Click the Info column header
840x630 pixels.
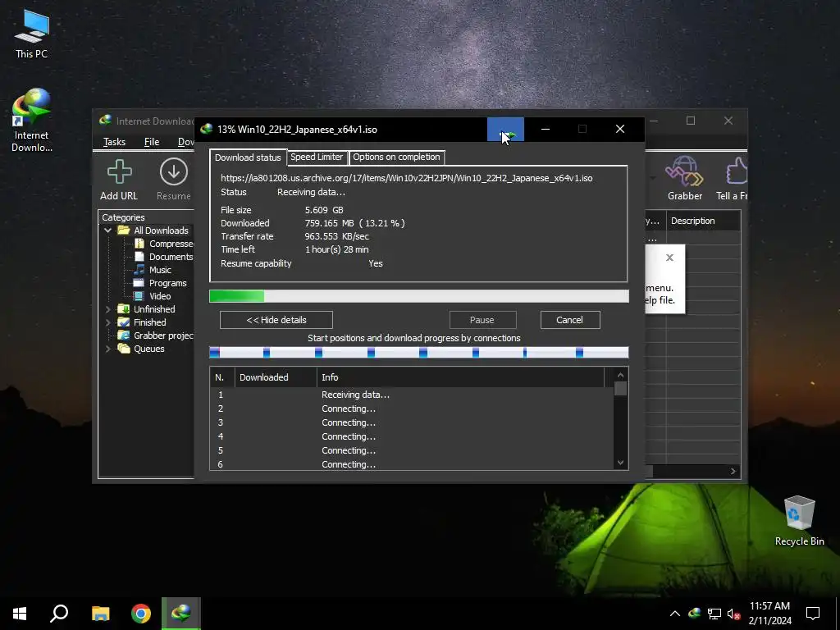pyautogui.click(x=460, y=377)
